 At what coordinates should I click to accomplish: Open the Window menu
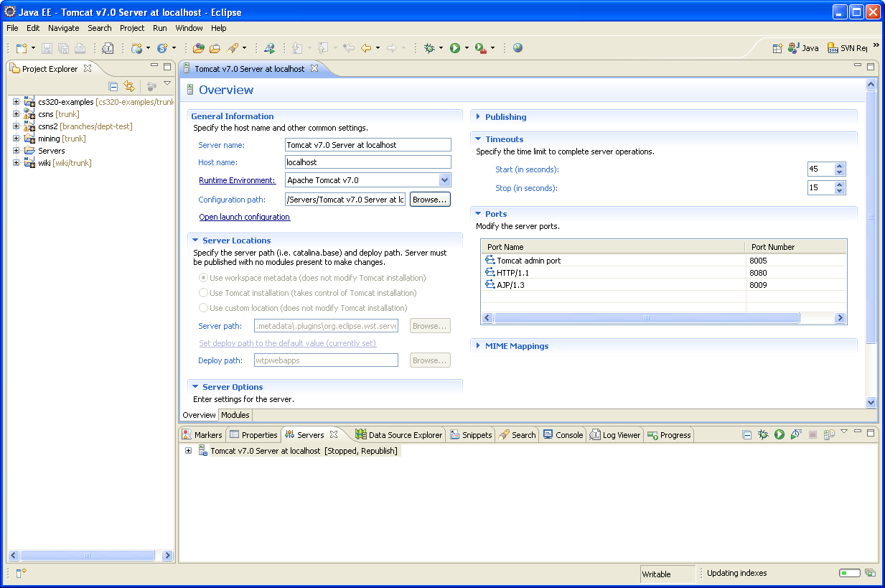coord(189,28)
